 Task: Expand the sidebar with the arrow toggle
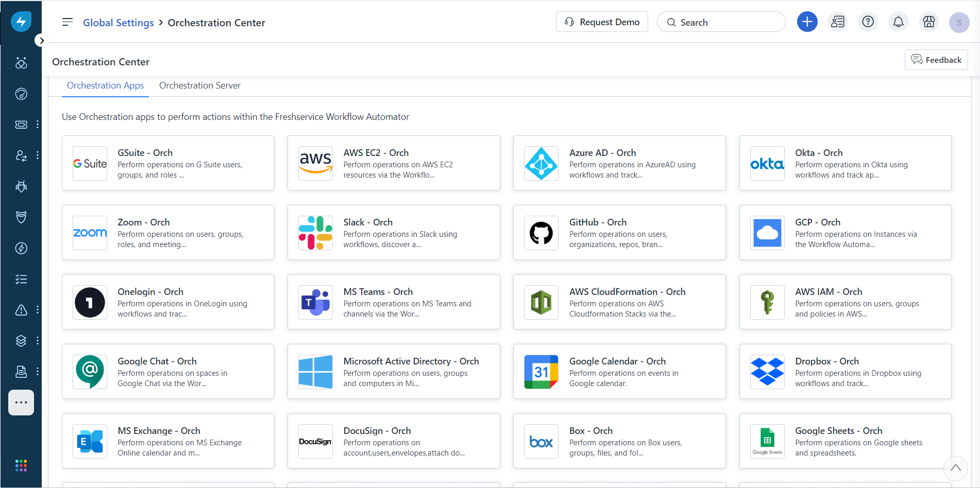[x=41, y=41]
